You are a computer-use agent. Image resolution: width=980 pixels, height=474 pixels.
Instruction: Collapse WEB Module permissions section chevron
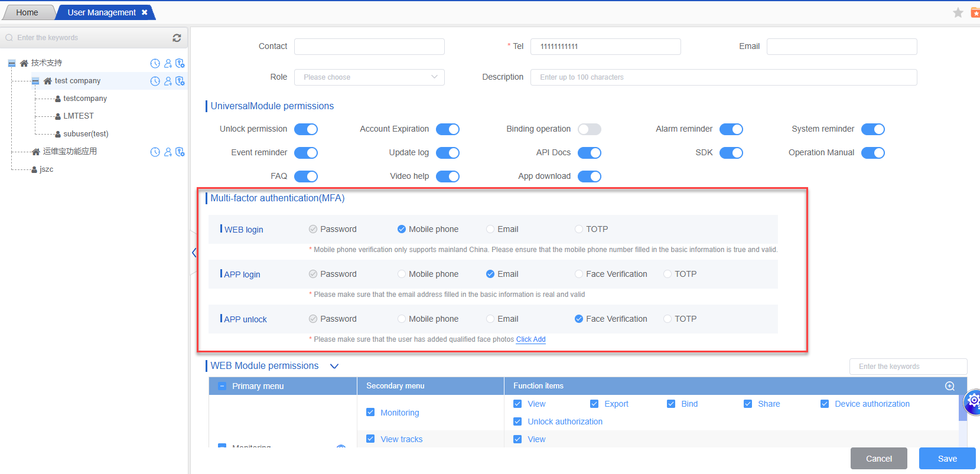tap(334, 366)
